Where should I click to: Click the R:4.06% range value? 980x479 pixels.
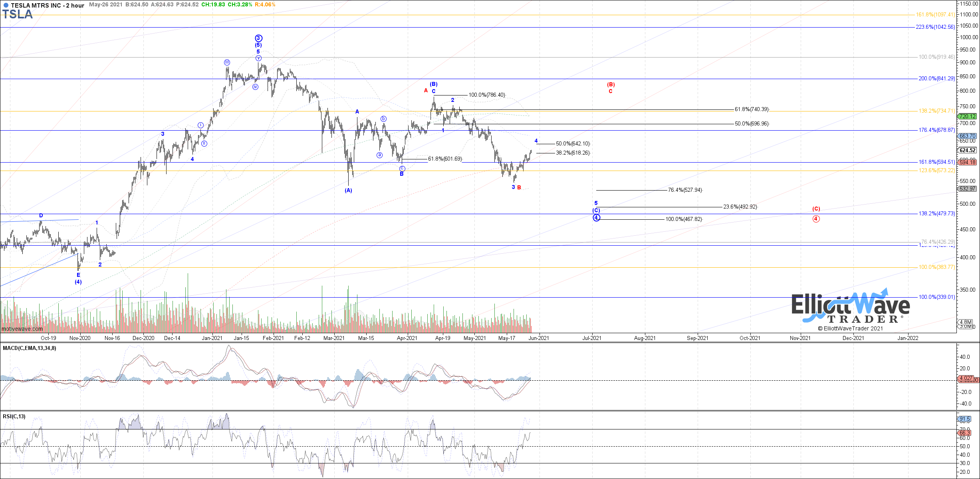265,5
